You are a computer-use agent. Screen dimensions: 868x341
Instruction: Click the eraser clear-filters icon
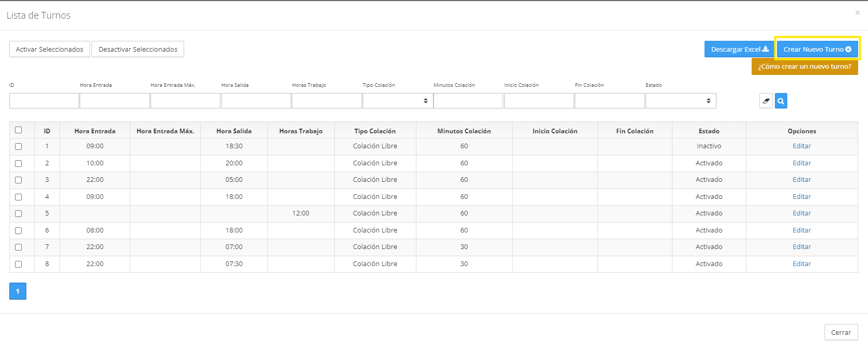[x=766, y=101]
